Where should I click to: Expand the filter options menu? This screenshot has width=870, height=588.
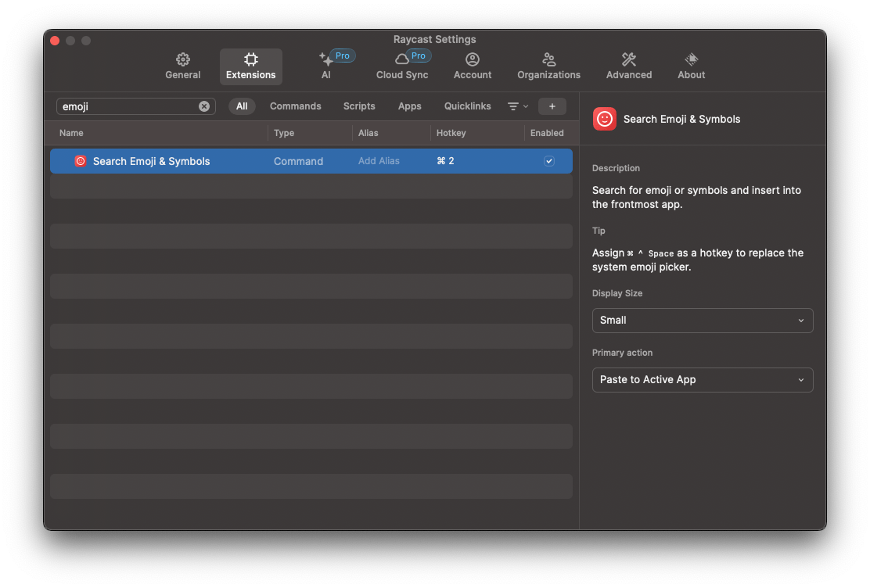tap(518, 106)
